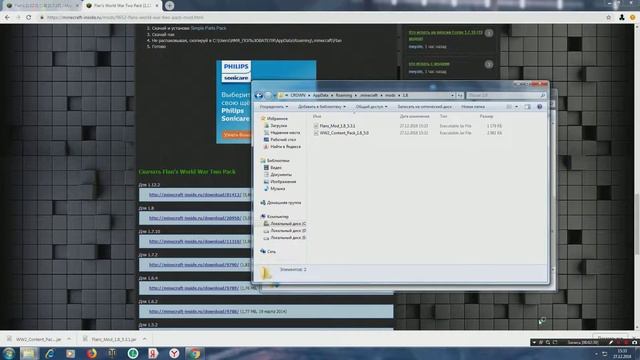Image resolution: width=640 pixels, height=360 pixels.
Task: Click Записать на оптический диск button
Action: pos(424,107)
